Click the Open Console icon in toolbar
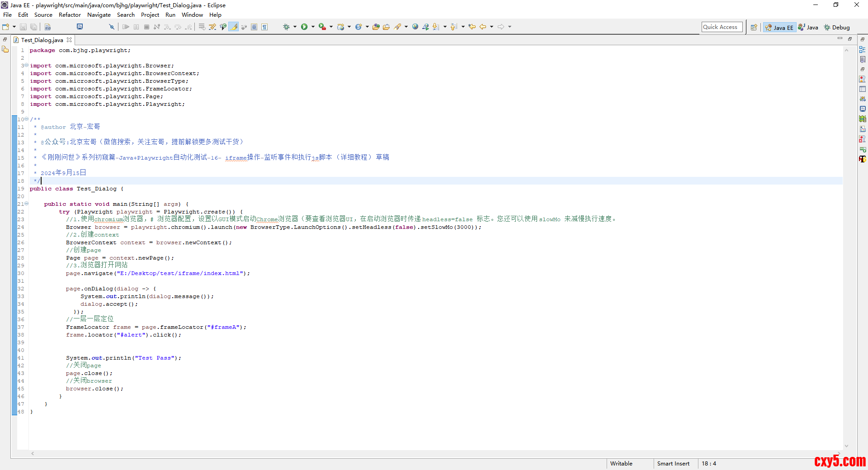This screenshot has height=470, width=868. point(80,27)
